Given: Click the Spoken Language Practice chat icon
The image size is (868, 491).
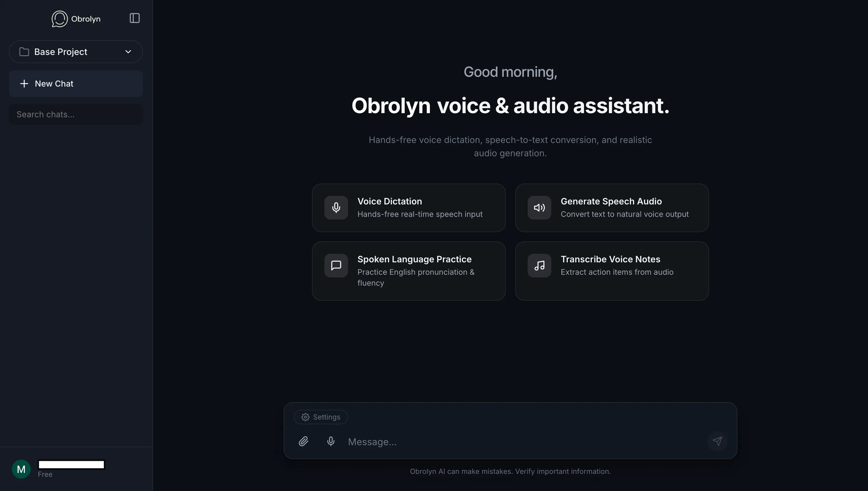Looking at the screenshot, I should pos(336,265).
